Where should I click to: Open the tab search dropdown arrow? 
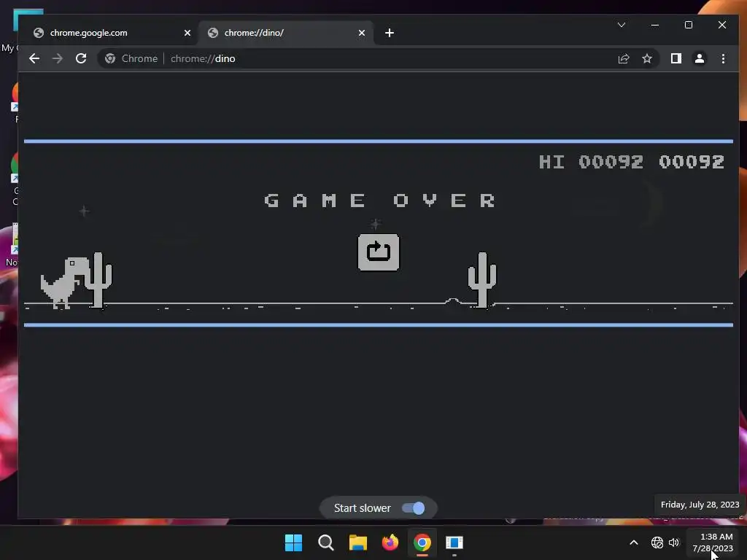(x=622, y=25)
